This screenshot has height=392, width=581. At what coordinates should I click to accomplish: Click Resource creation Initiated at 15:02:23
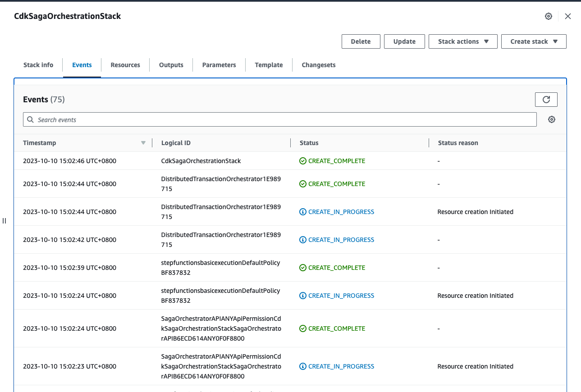coord(475,366)
